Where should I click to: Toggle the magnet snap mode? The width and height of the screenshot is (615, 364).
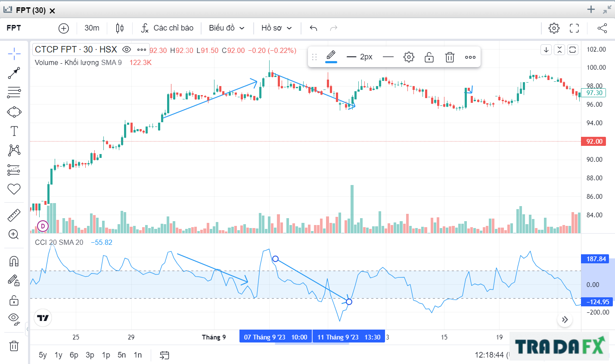pos(14,261)
